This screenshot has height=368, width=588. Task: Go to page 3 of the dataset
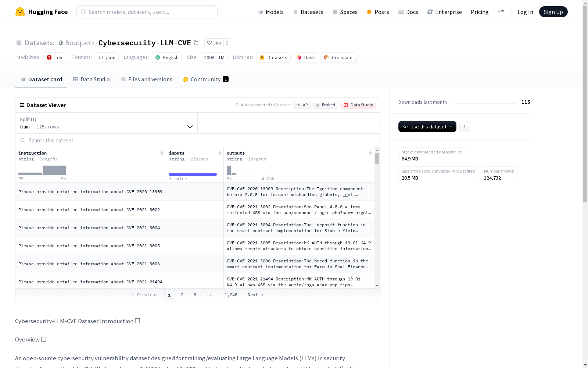click(195, 295)
